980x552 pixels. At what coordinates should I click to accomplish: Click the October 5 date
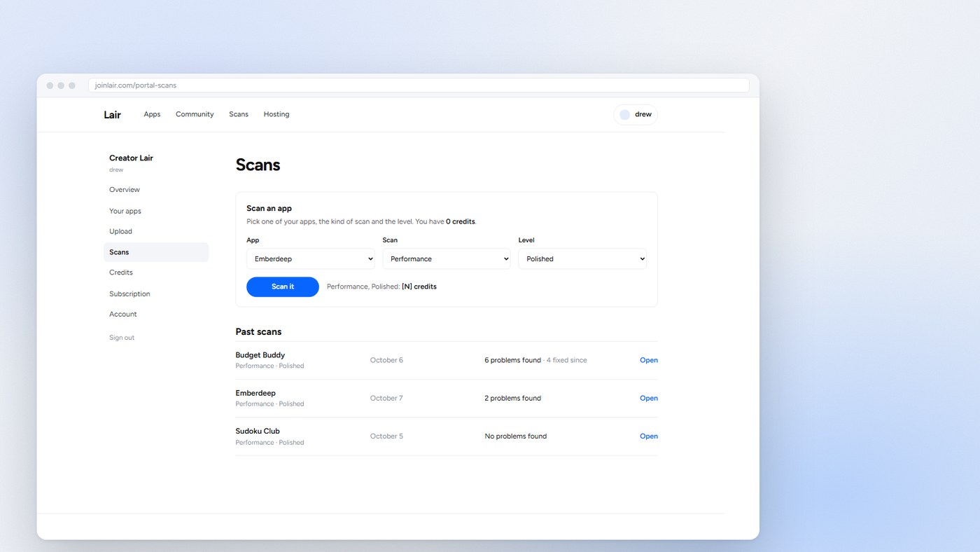point(386,436)
